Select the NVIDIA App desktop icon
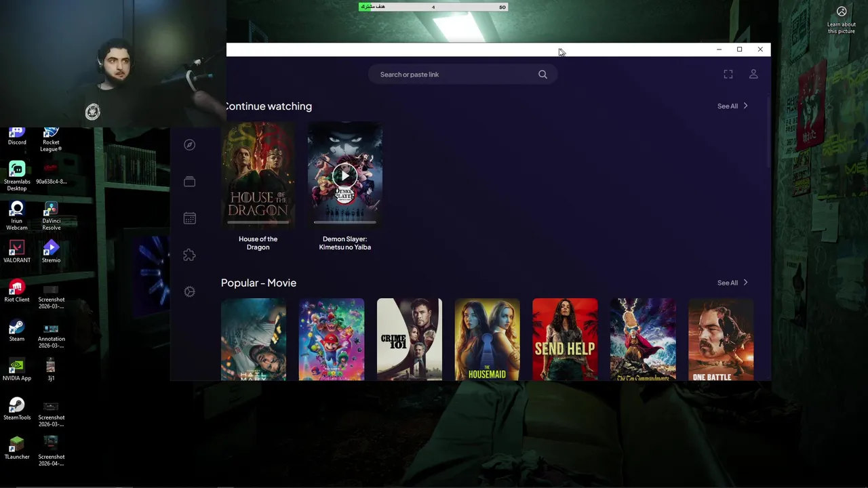Viewport: 868px width, 488px height. (x=17, y=369)
